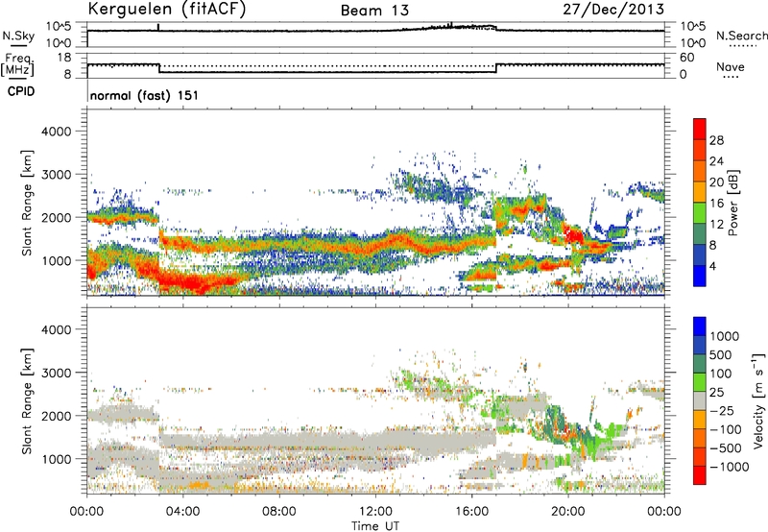
Task: Click the 1000 tick on the velocity colorbar
Action: tap(725, 336)
